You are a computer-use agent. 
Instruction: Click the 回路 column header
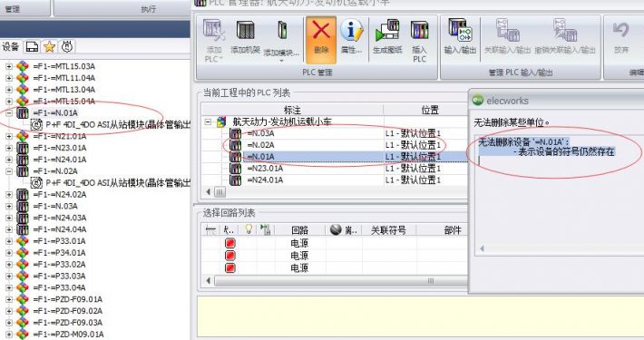(299, 230)
